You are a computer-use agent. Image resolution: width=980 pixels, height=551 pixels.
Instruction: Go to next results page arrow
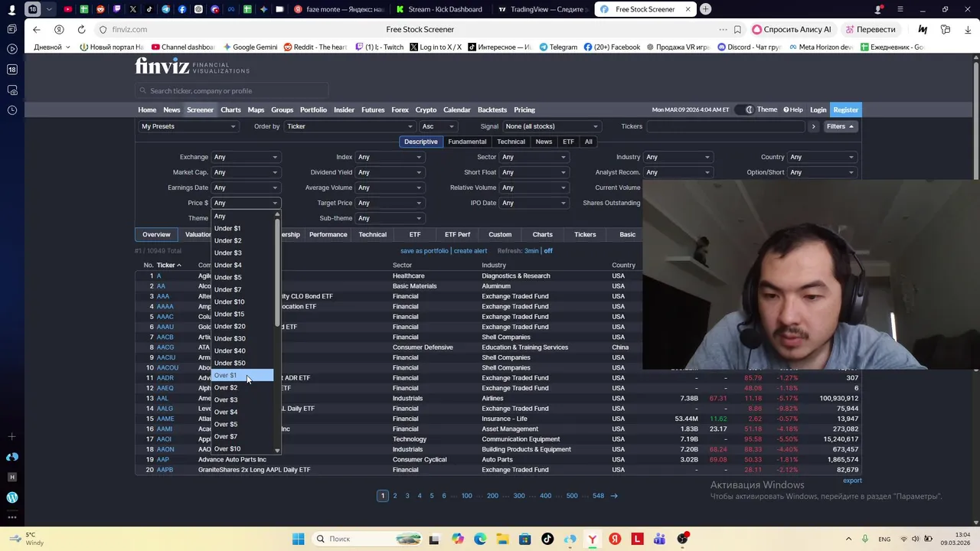coord(614,496)
